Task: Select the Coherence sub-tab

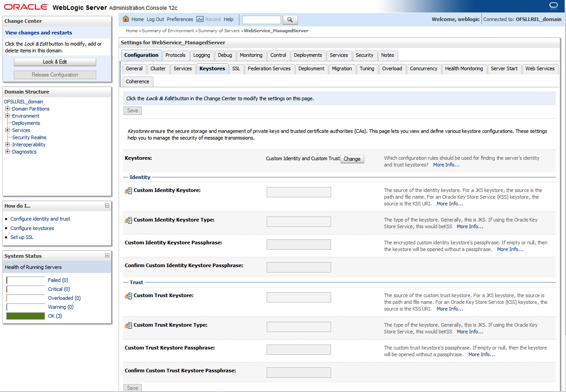Action: pos(137,82)
